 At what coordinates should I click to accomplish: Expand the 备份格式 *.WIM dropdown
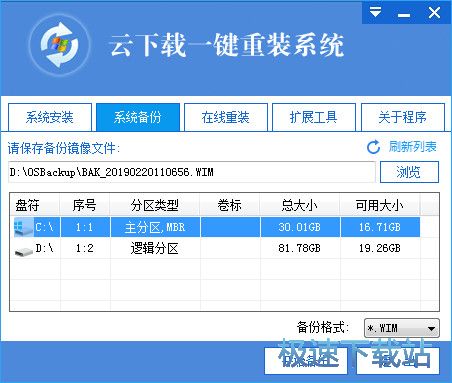[x=402, y=328]
